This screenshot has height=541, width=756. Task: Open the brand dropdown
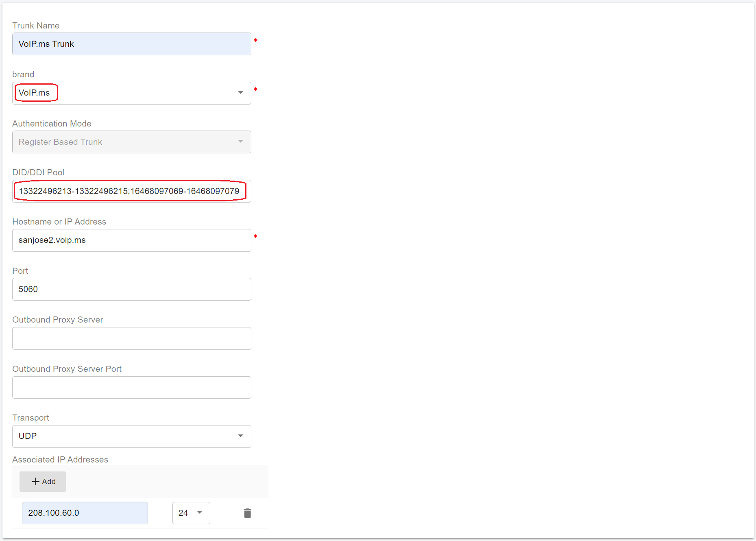(x=131, y=93)
